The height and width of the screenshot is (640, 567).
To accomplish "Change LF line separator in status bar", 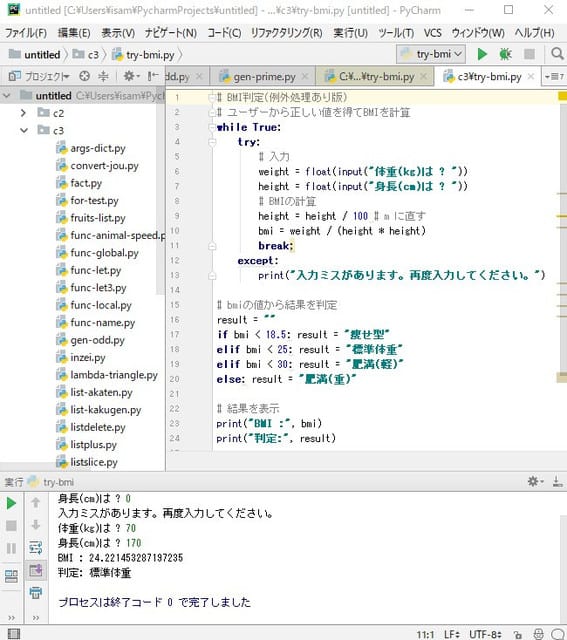I will coord(451,634).
